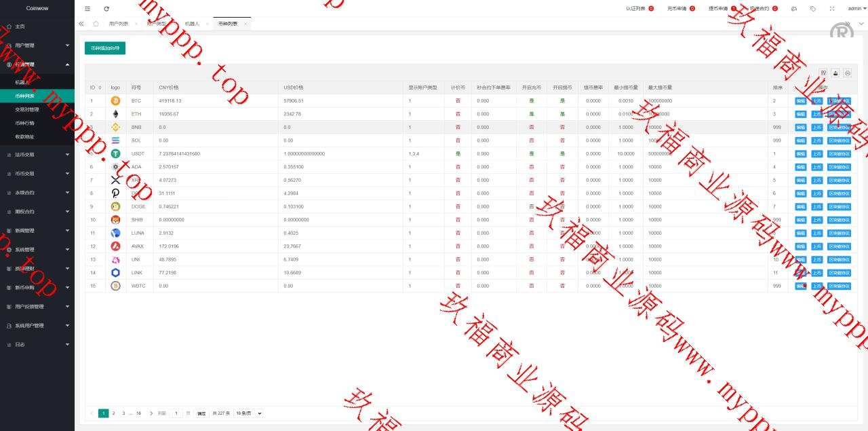Expand the 永续合约 sidebar menu
The height and width of the screenshot is (431, 868).
click(37, 193)
